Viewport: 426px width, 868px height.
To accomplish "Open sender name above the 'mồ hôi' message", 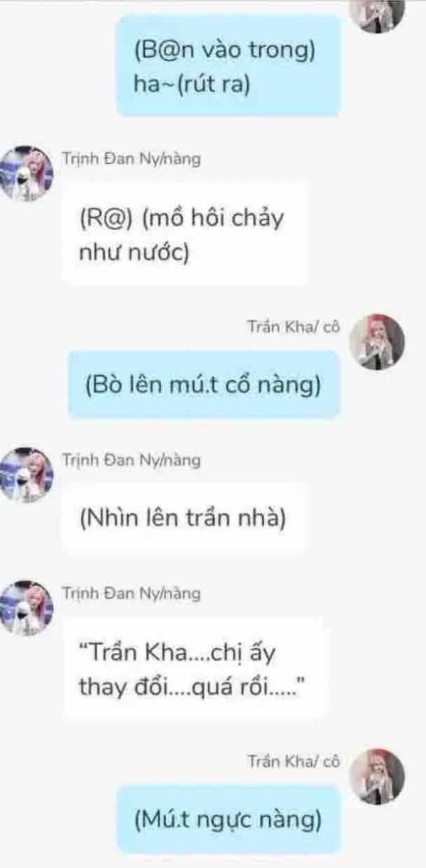I will (131, 159).
